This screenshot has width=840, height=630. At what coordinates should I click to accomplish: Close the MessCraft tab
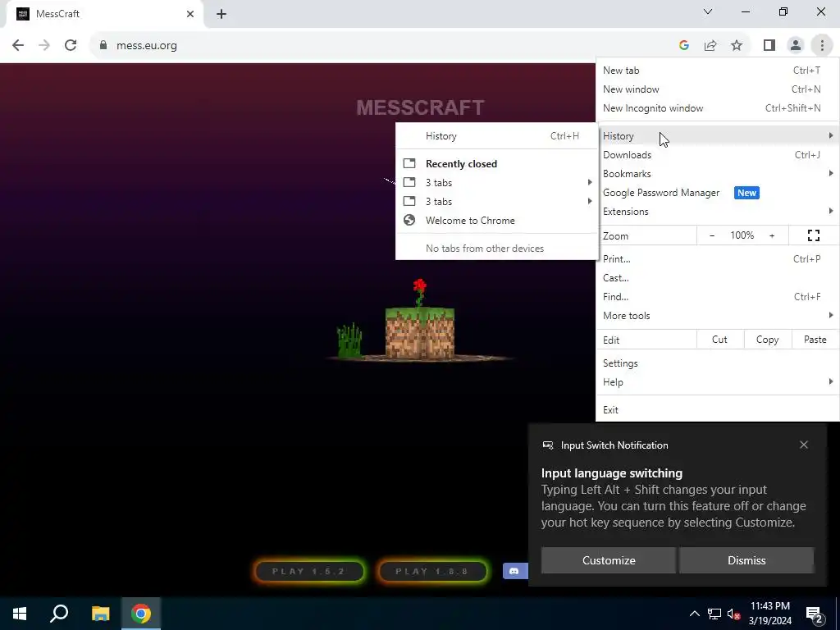point(190,14)
